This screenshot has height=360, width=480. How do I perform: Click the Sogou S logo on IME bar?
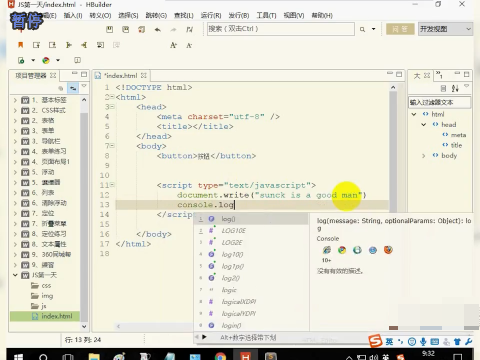pos(375,341)
